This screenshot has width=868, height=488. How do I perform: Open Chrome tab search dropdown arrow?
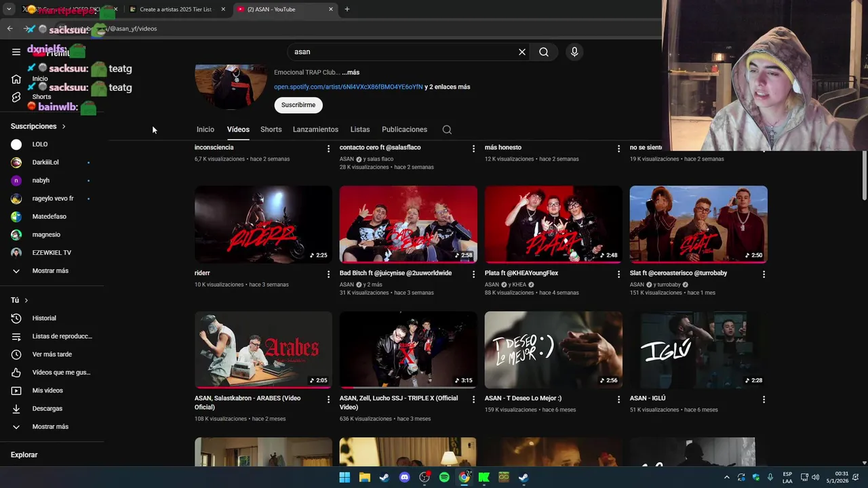click(9, 9)
